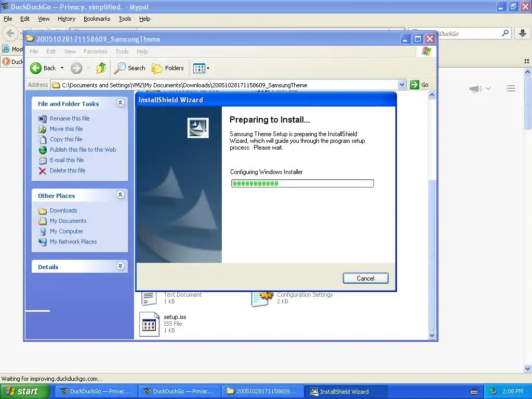Open Mypal browser Help menu
Viewport: 532px width, 399px height.
point(144,19)
